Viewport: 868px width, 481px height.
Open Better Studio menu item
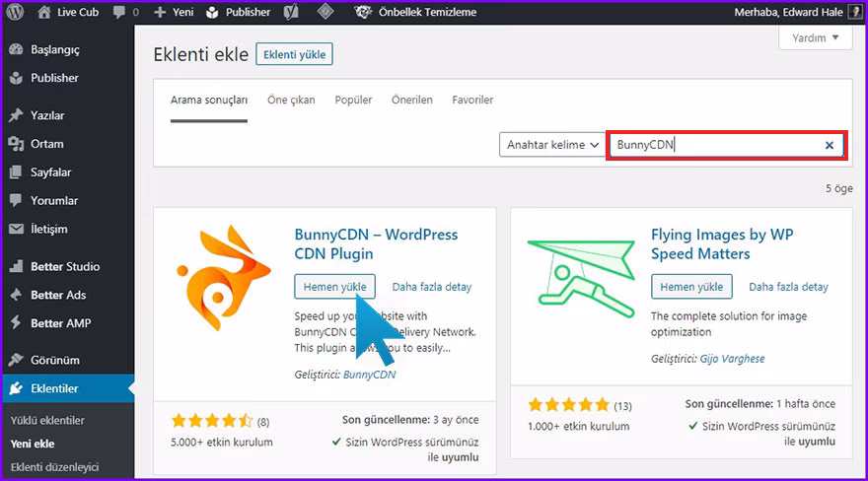[67, 266]
